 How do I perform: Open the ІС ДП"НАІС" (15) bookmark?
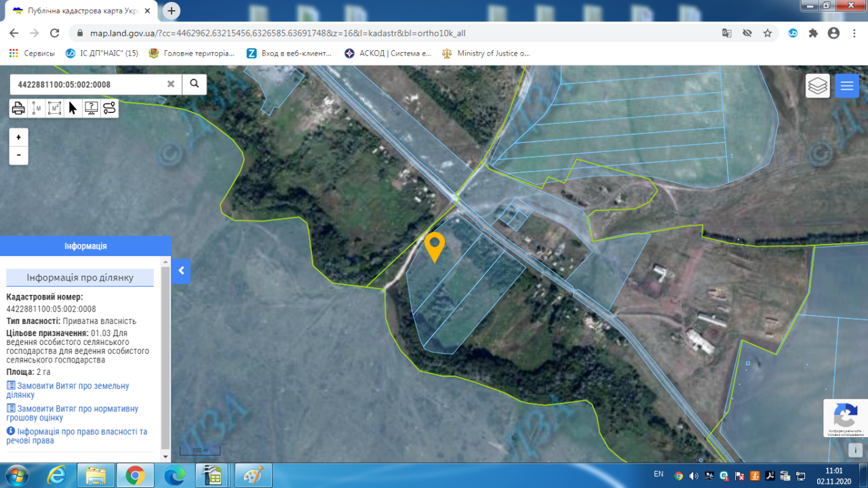(x=102, y=53)
